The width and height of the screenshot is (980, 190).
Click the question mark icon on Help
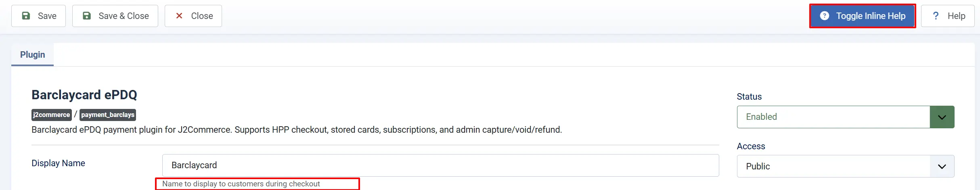point(936,16)
